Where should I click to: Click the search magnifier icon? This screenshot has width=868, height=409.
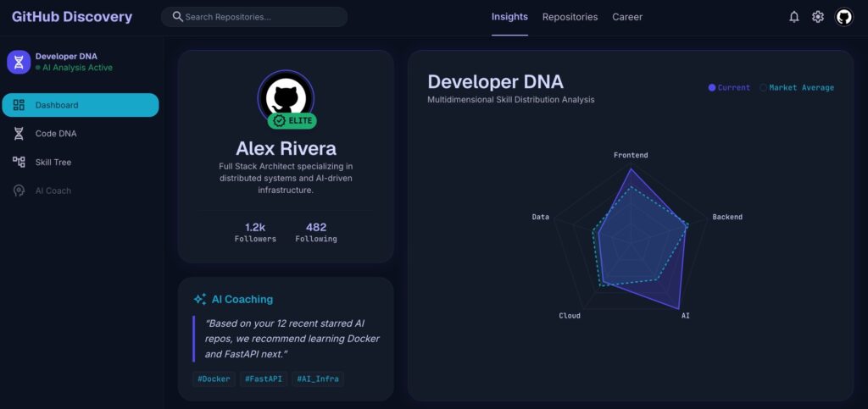(x=178, y=17)
